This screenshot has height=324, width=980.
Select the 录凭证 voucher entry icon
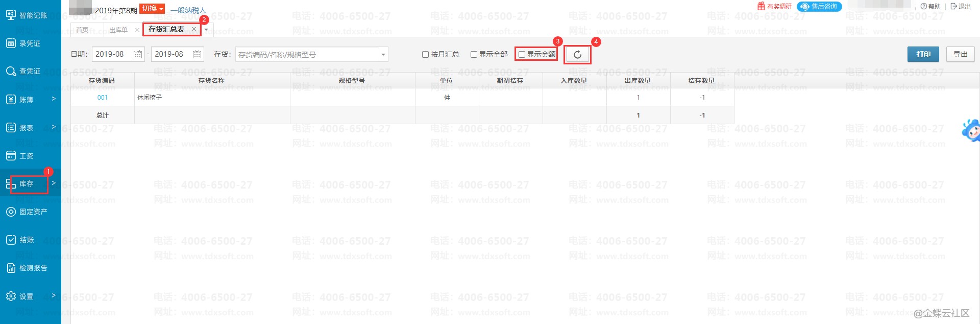pos(11,43)
